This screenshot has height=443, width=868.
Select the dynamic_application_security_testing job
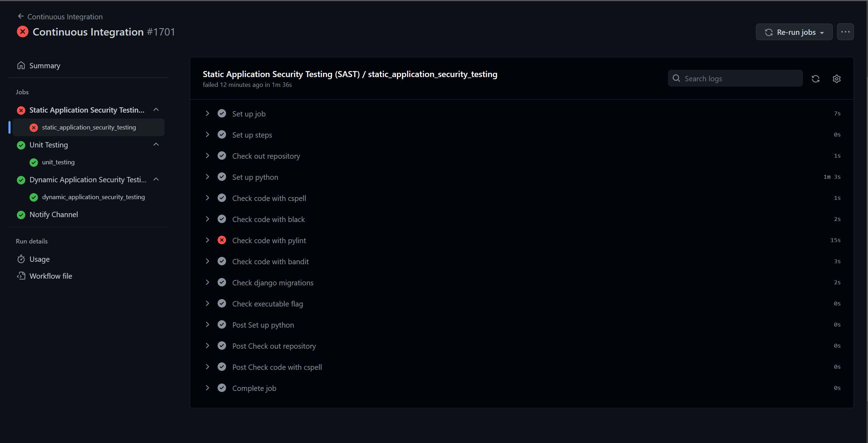93,197
